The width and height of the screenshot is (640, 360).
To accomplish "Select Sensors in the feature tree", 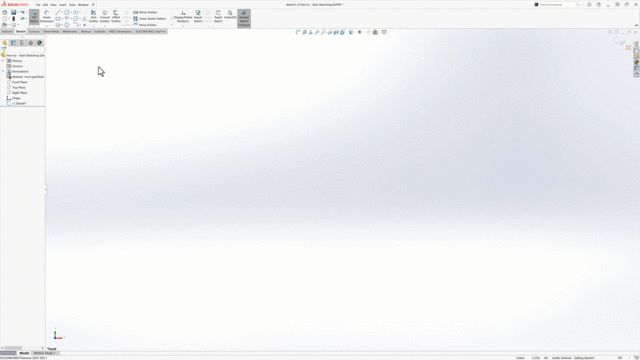I will pos(15,66).
